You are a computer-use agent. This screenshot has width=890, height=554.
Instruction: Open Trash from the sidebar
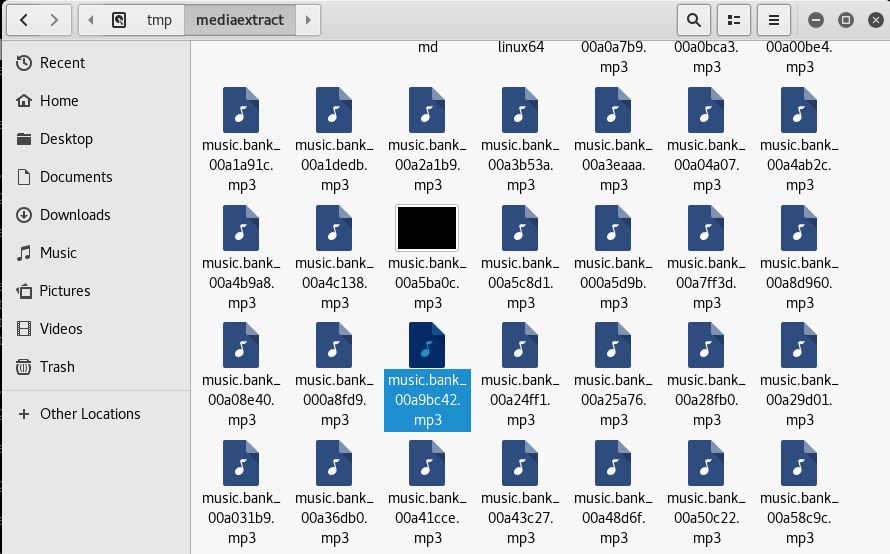pos(57,367)
